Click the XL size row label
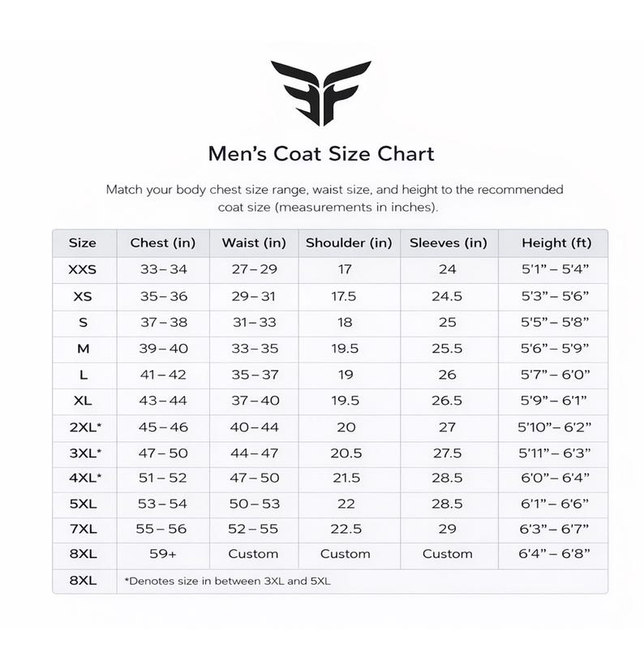Viewport: 644px width, 670px height. pos(83,401)
